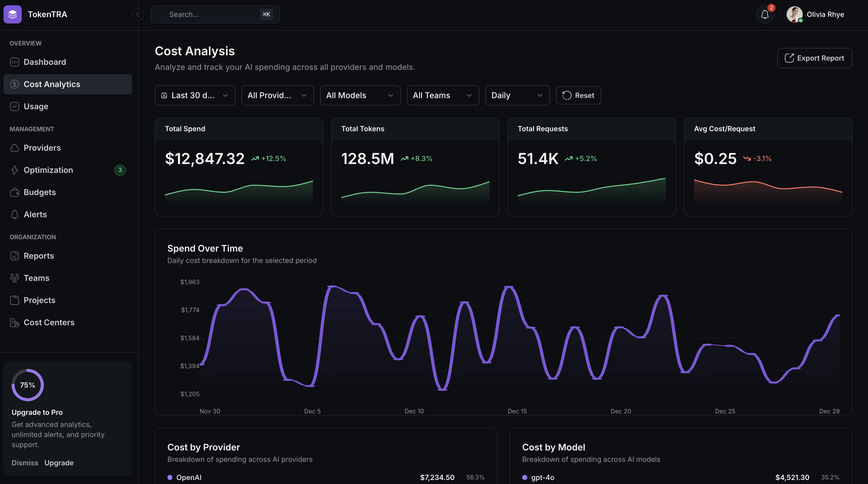The image size is (868, 484).
Task: Click the Optimization lightning icon
Action: click(x=14, y=170)
